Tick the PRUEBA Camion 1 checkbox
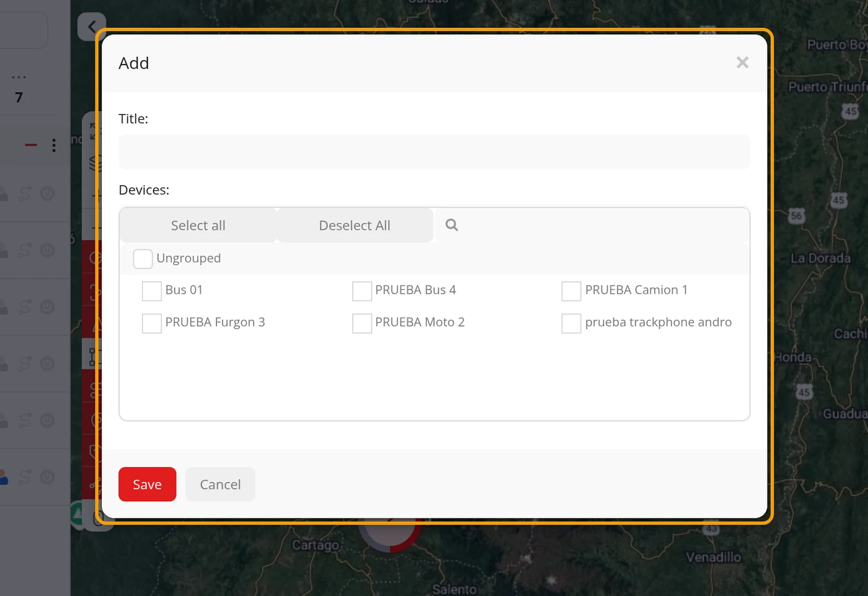 [571, 291]
